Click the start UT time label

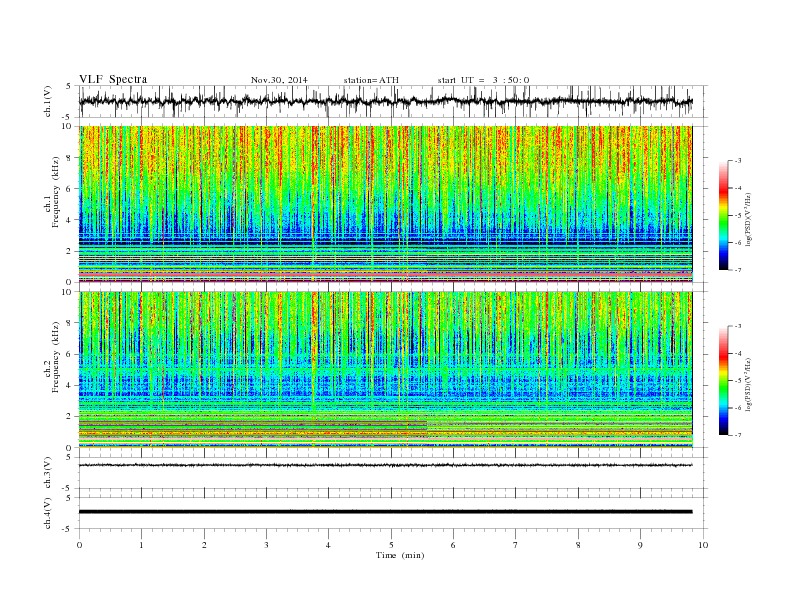[483, 80]
